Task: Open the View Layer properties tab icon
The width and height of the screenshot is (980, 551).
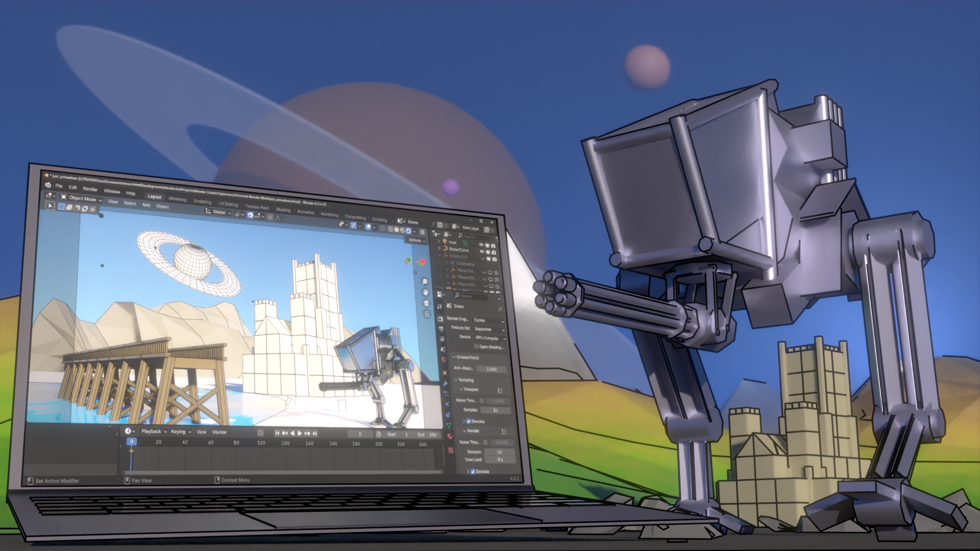Action: click(x=442, y=339)
